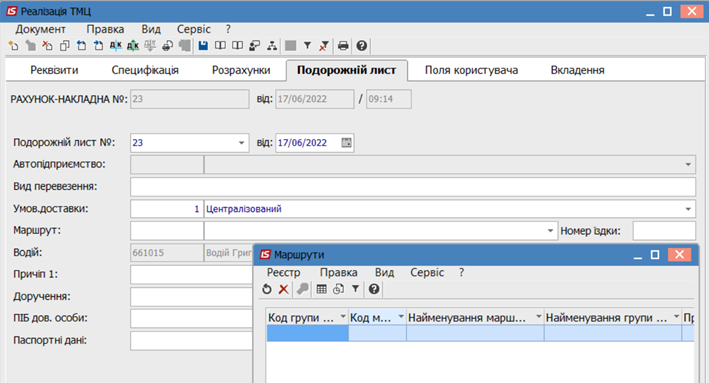Create a new document via toolbar icon

point(13,46)
